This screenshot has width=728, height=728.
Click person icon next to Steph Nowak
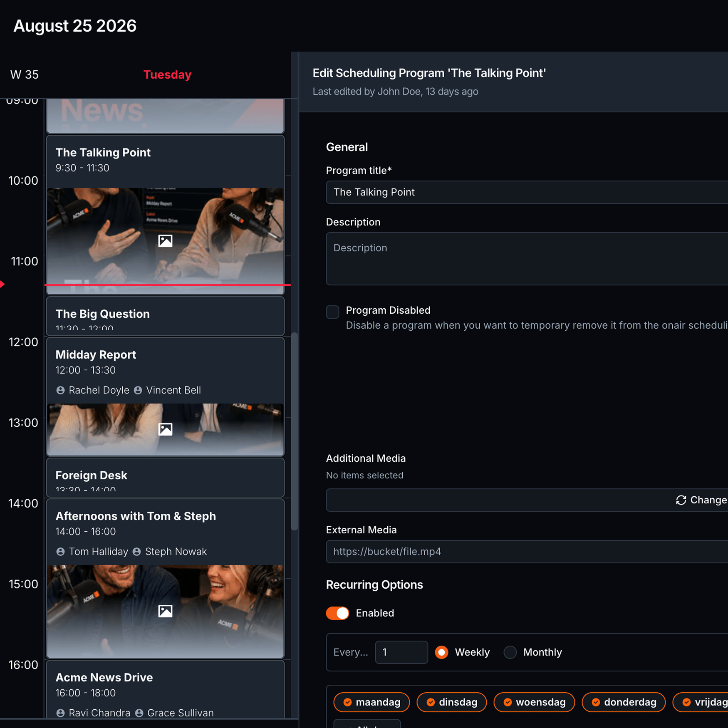[x=136, y=552]
